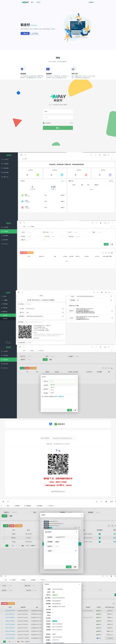The image size is (116, 644).
Task: Click the green submit button in the add payment-code dialog
Action: (68, 567)
